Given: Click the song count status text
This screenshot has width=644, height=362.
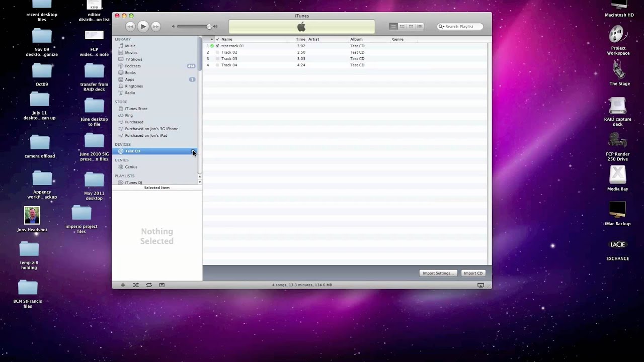Looking at the screenshot, I should tap(302, 285).
